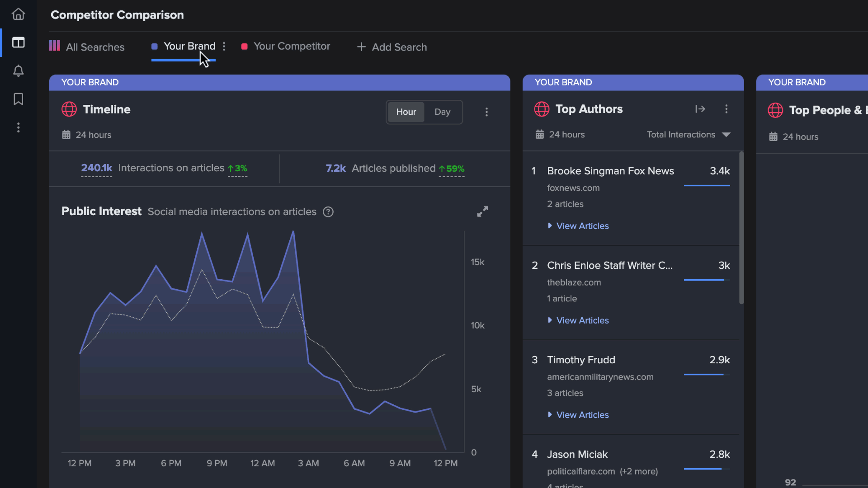
Task: Export Top Authors using the export icon
Action: (x=700, y=109)
